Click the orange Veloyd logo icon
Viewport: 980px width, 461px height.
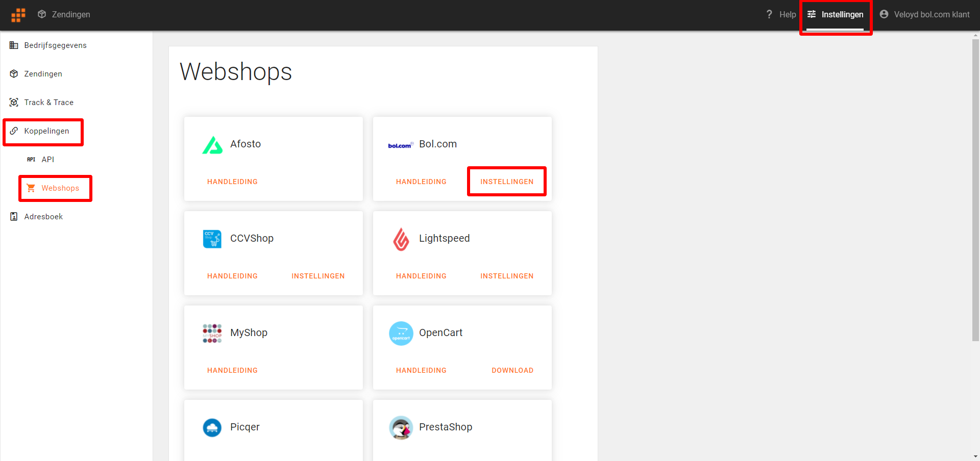click(x=18, y=15)
